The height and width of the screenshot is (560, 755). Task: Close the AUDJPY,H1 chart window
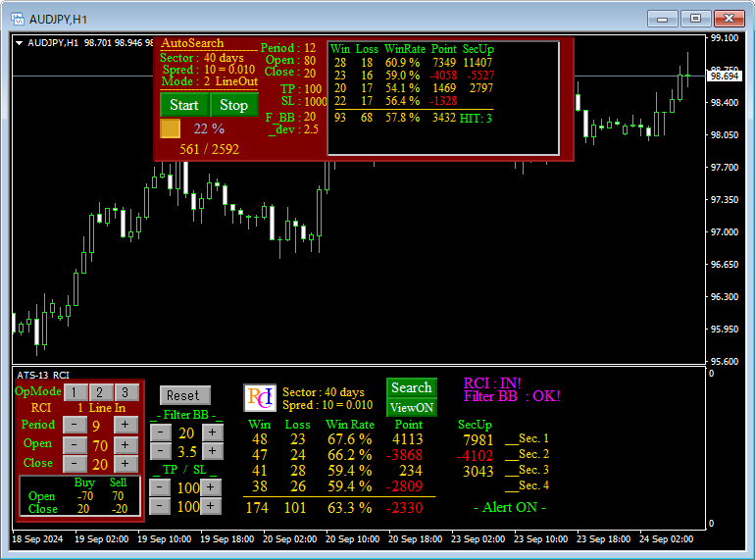point(729,19)
